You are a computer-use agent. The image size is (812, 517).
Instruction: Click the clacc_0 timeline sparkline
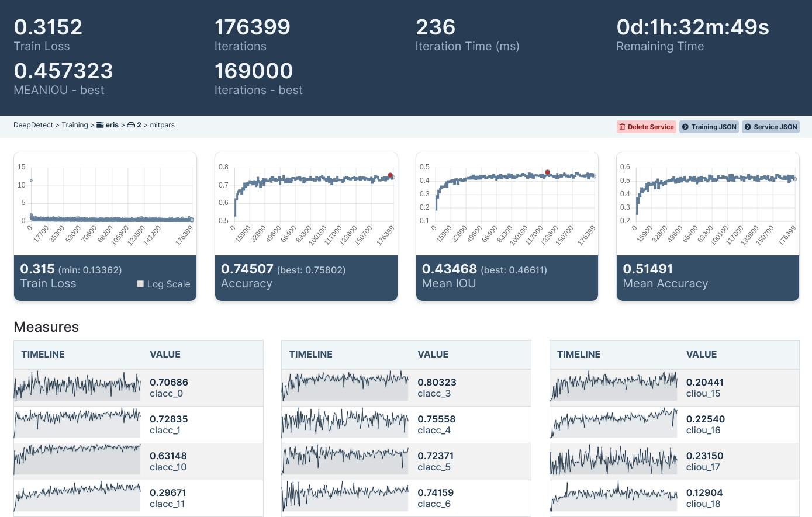[77, 386]
